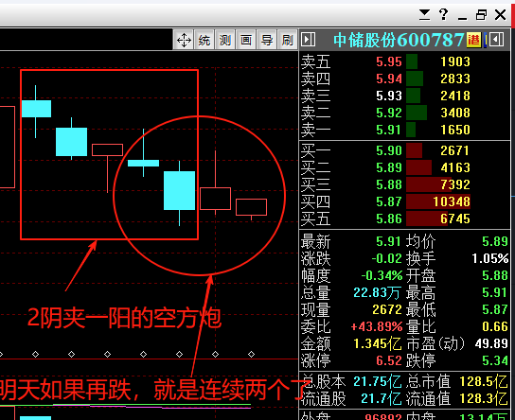515x420 pixels.
Task: Open the title bar dropdown arrow menu
Action: point(424,14)
